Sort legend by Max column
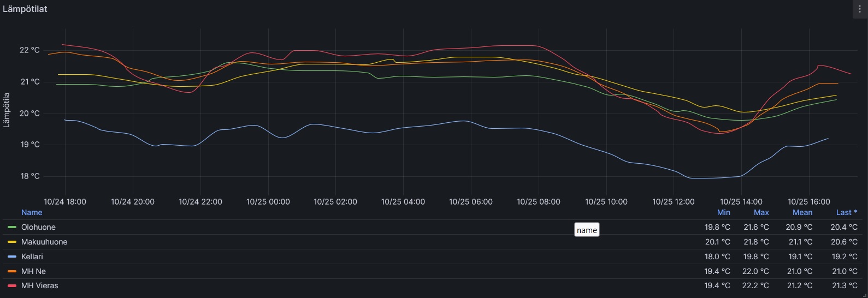The width and height of the screenshot is (868, 298). (x=761, y=212)
